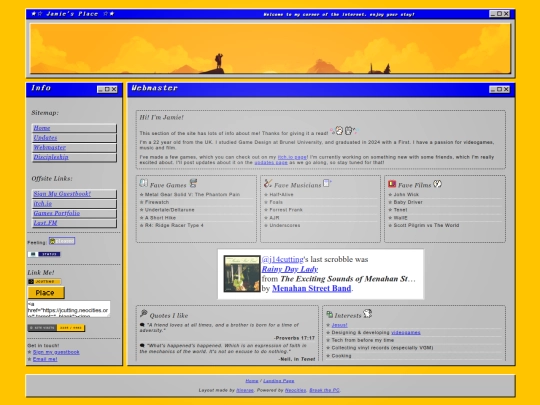Click the magnifier icon beside Quotes I like

pyautogui.click(x=144, y=313)
